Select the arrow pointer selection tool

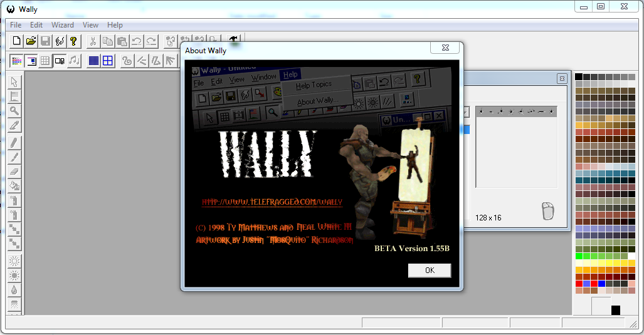14,82
